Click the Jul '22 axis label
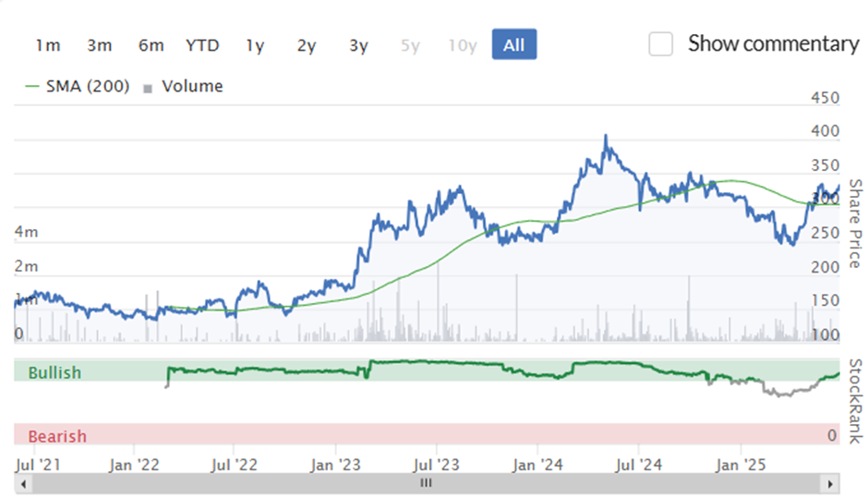Viewport: 868px width, 497px height. 235,465
